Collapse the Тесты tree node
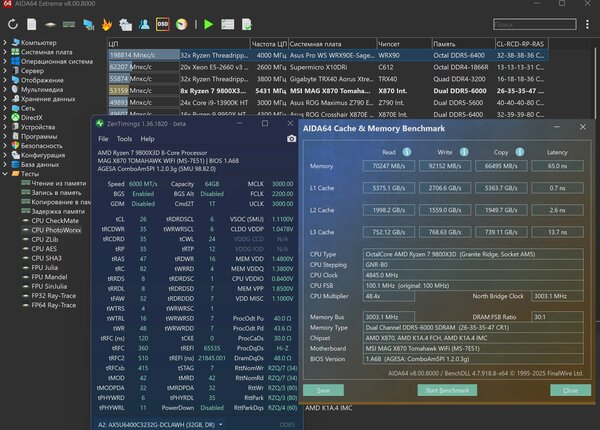The width and height of the screenshot is (600, 430). pyautogui.click(x=5, y=174)
